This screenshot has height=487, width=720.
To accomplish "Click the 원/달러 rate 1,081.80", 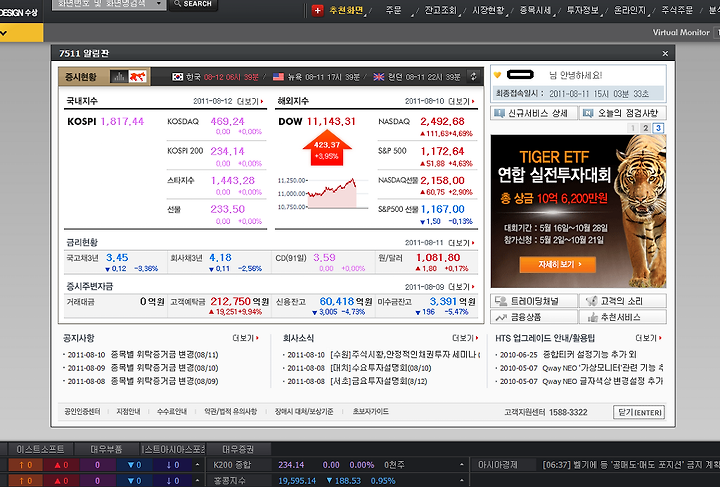I will tap(438, 258).
